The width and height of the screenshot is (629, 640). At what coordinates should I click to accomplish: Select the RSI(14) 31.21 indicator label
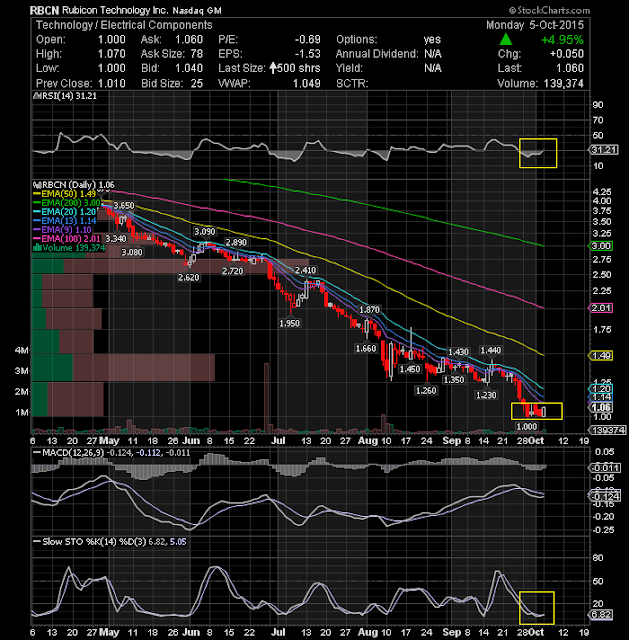click(x=64, y=96)
